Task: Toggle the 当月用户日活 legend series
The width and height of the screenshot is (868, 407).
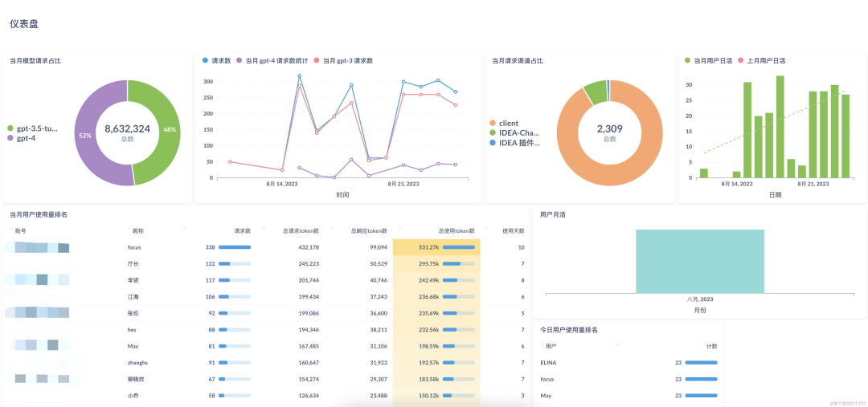Action: click(x=708, y=61)
